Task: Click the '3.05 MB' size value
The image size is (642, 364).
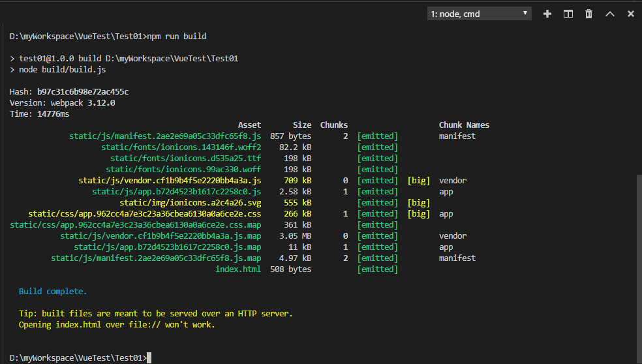Action: [295, 236]
